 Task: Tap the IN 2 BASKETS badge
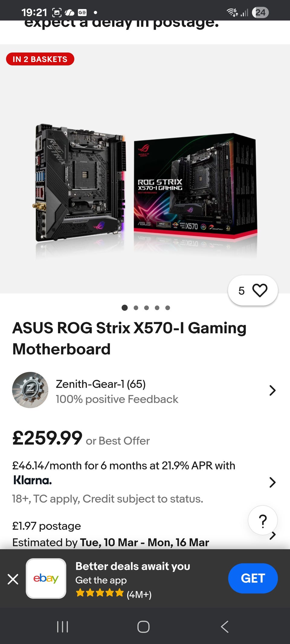40,59
